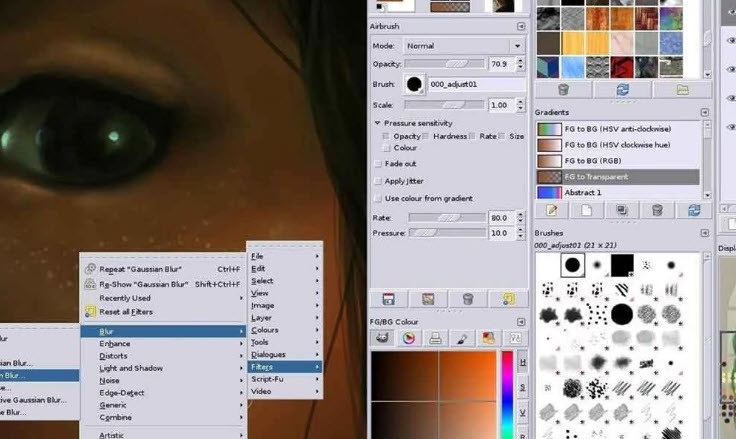
Task: Click the brush name field 000_adjust01
Action: click(x=477, y=85)
